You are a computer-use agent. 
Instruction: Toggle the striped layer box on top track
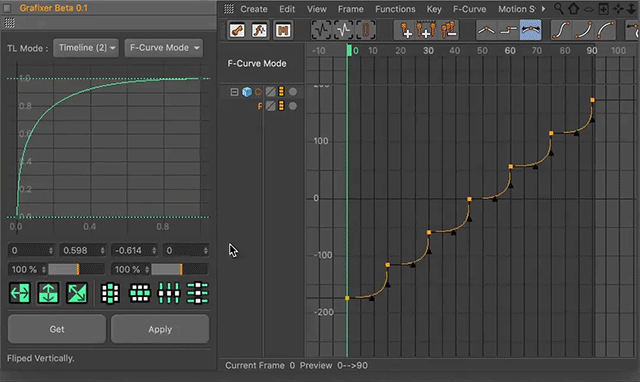[270, 92]
